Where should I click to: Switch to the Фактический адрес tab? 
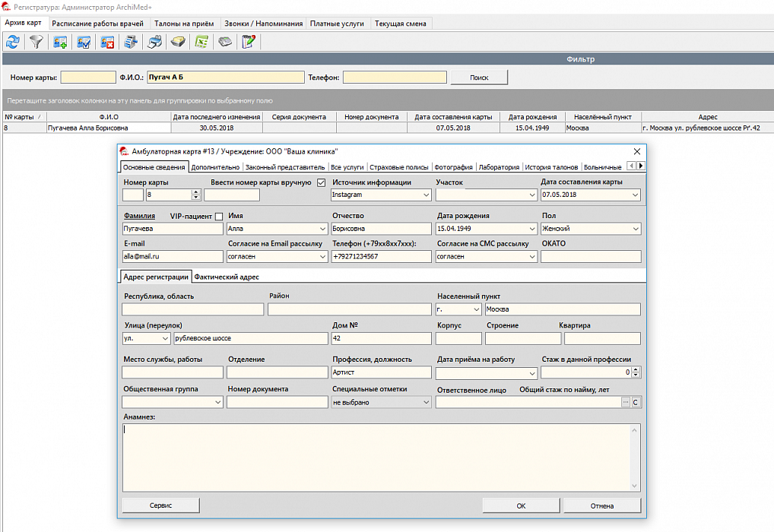click(x=226, y=277)
